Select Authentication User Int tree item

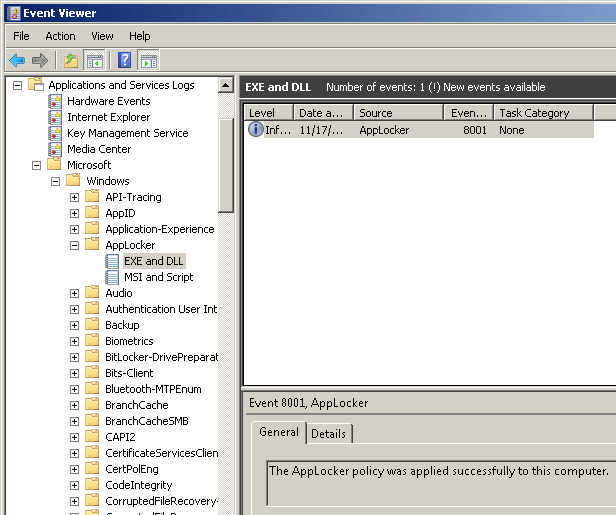[x=161, y=310]
